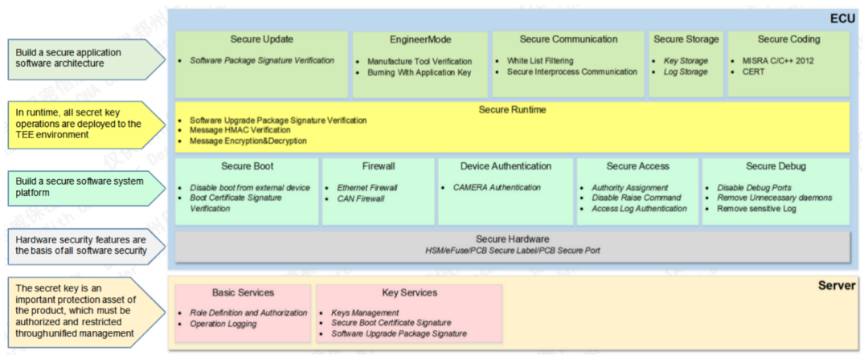Click "Hardware security features" arrow callout
Image resolution: width=868 pixels, height=359 pixels.
[86, 245]
